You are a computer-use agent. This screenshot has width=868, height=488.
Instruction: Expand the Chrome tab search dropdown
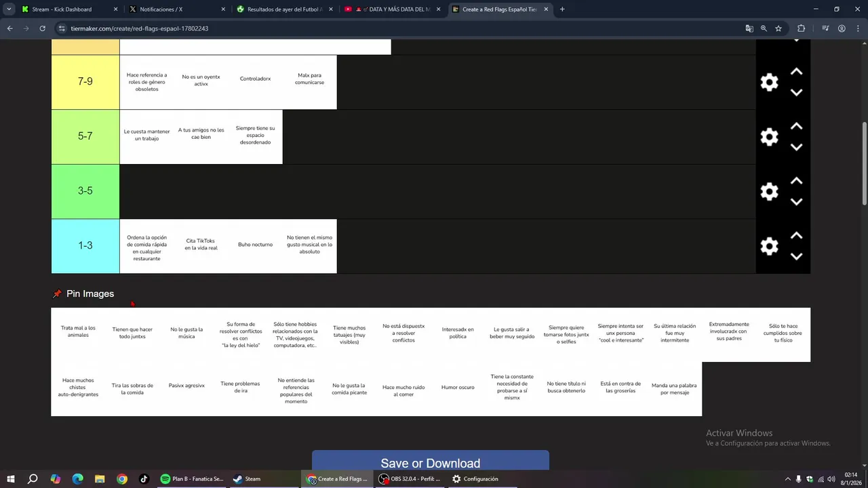pyautogui.click(x=9, y=9)
